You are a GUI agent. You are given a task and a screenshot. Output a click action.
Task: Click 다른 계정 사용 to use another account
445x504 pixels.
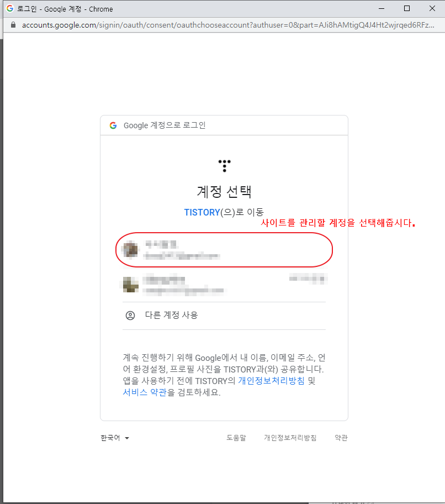coord(224,316)
